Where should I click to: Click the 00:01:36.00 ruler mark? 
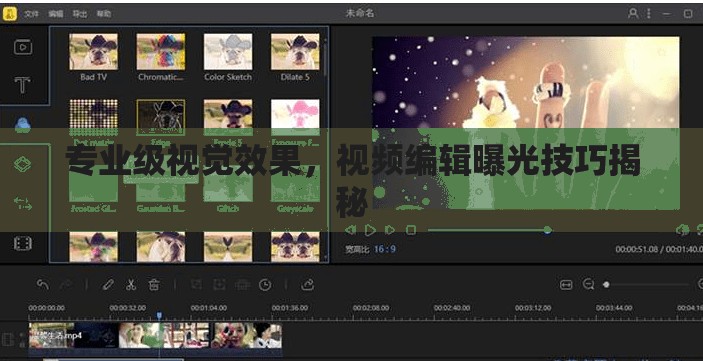[290, 308]
